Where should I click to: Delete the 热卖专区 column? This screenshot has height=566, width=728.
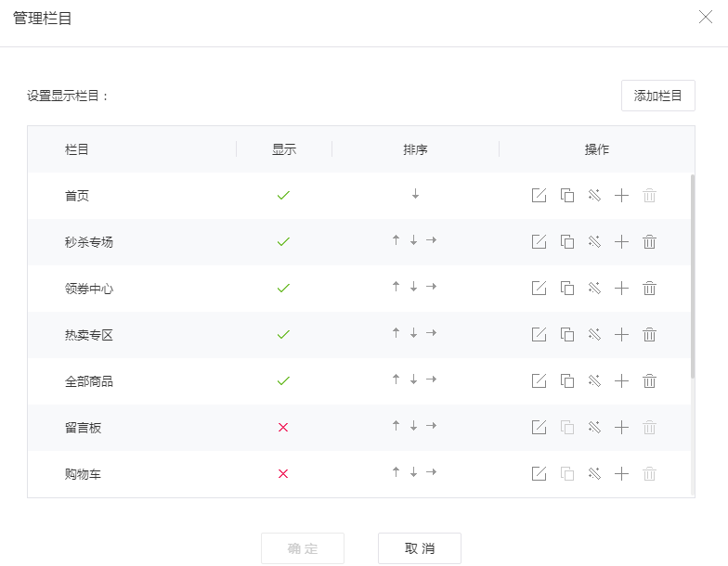650,334
